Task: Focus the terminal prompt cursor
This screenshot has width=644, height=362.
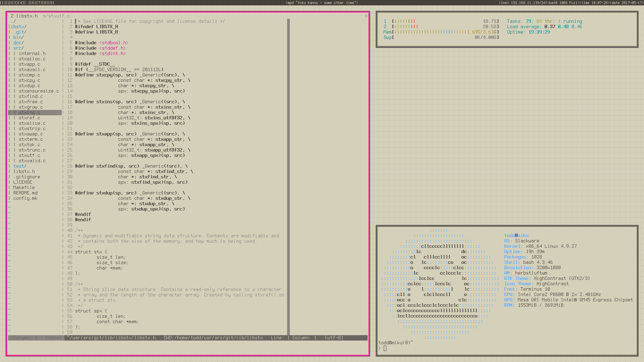Action: (385, 348)
